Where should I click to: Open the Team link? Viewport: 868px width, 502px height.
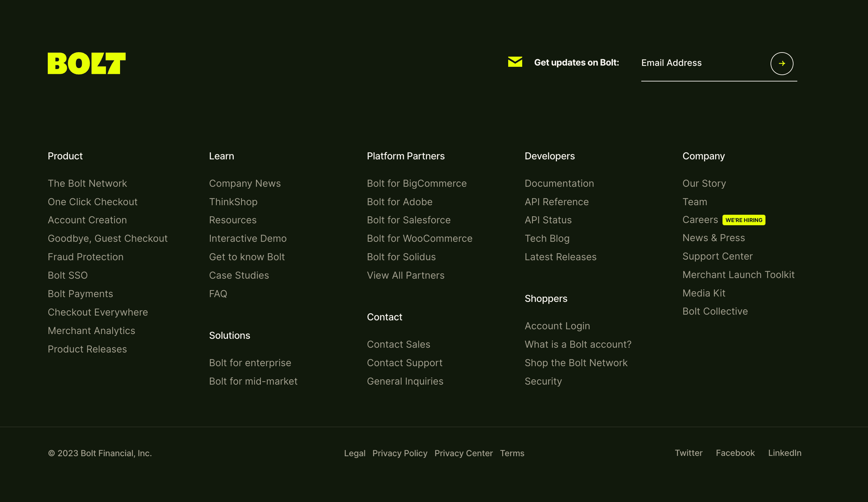point(695,202)
